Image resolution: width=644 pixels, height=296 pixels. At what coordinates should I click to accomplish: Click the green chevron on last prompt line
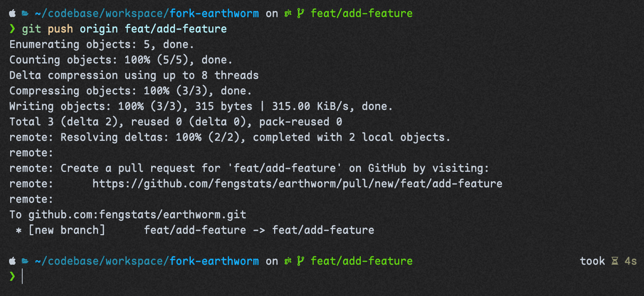pos(12,276)
